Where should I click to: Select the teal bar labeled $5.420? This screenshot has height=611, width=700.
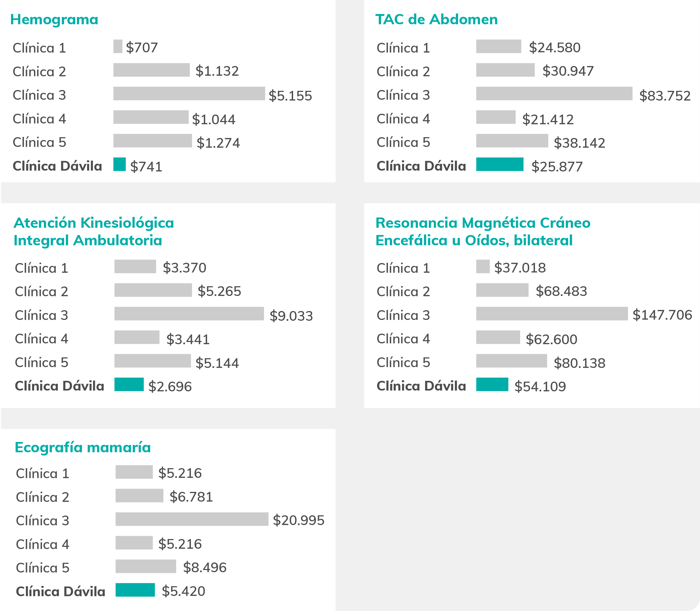(x=135, y=590)
